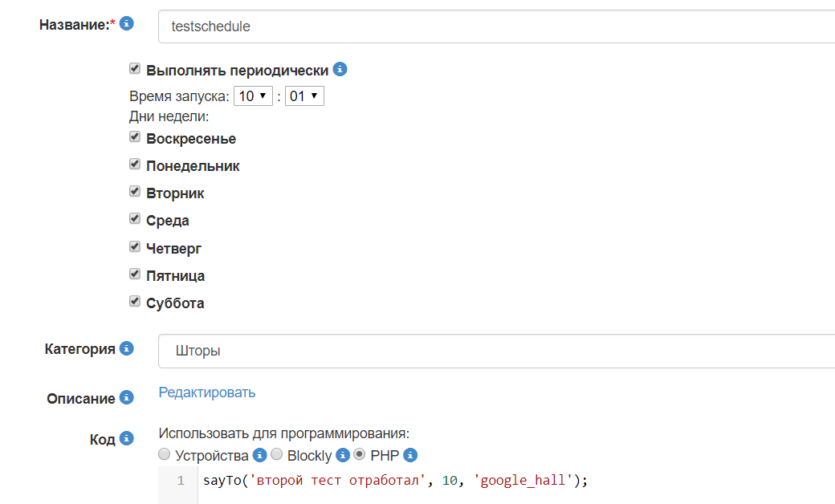The image size is (835, 504).
Task: Click the Редактировать description link
Action: [x=207, y=392]
